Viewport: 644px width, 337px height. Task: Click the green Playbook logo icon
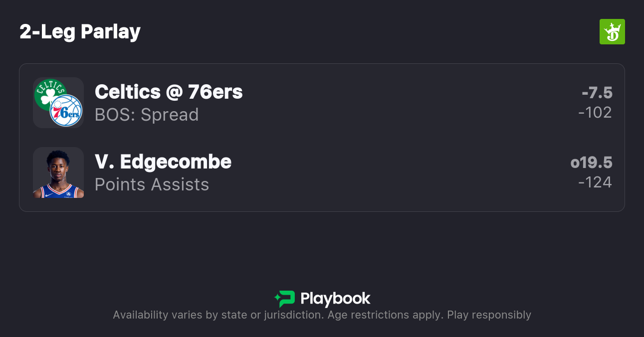tap(285, 299)
